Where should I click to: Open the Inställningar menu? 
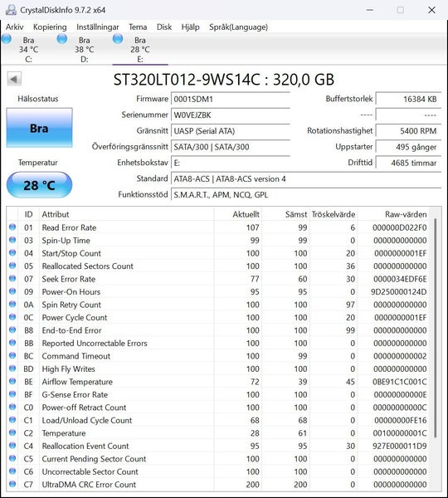pos(97,27)
